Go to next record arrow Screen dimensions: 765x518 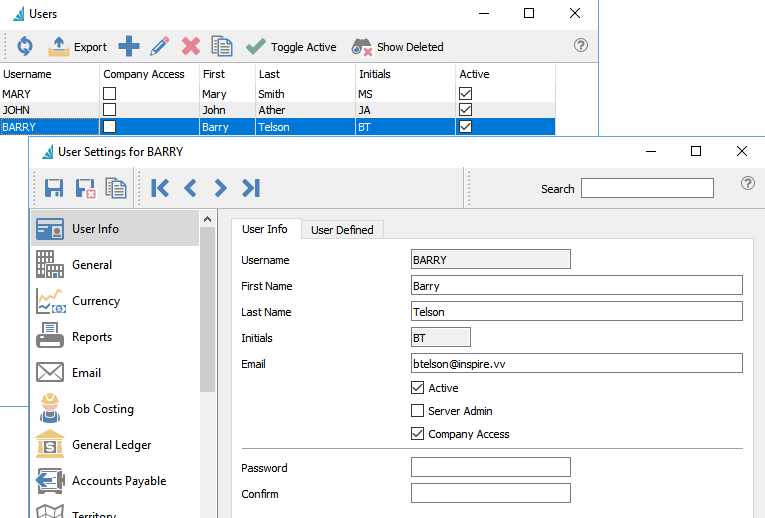[220, 188]
